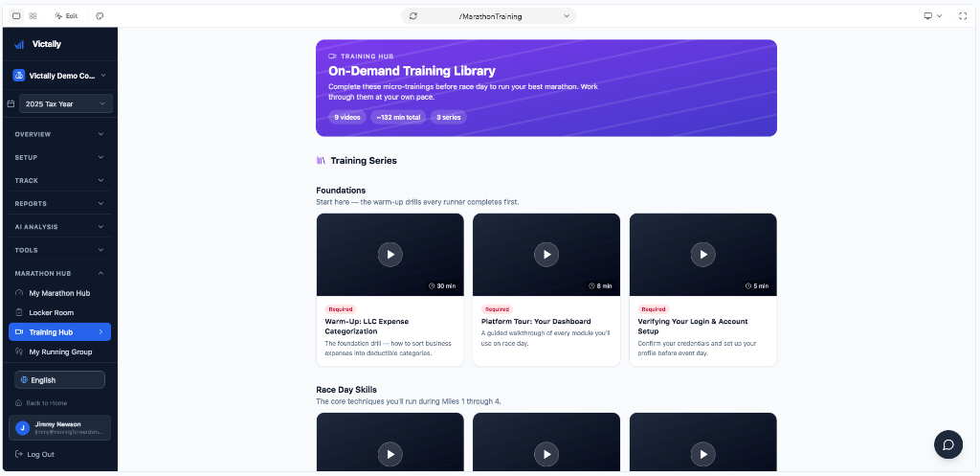The height and width of the screenshot is (476, 980).
Task: Click the Log Out arrow icon
Action: point(19,454)
